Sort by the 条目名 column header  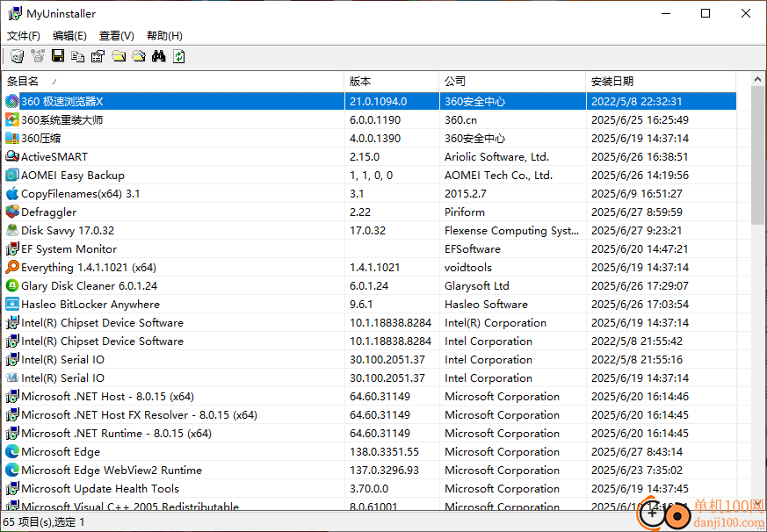[173, 82]
